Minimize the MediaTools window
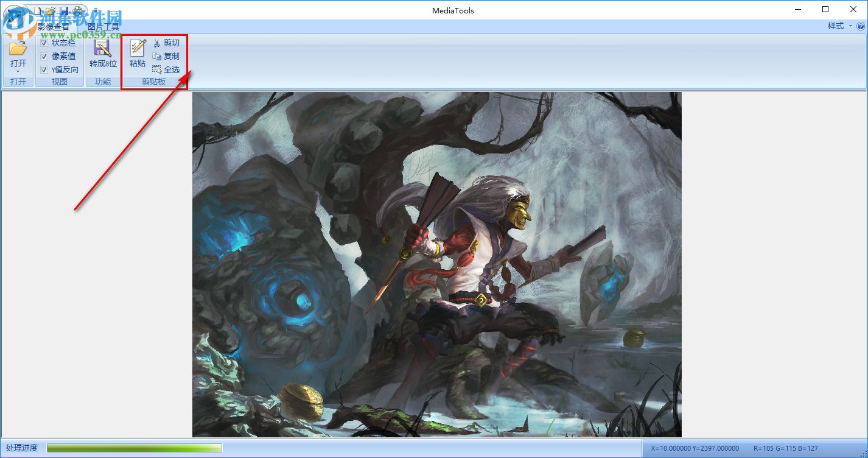The image size is (868, 458). tap(798, 9)
